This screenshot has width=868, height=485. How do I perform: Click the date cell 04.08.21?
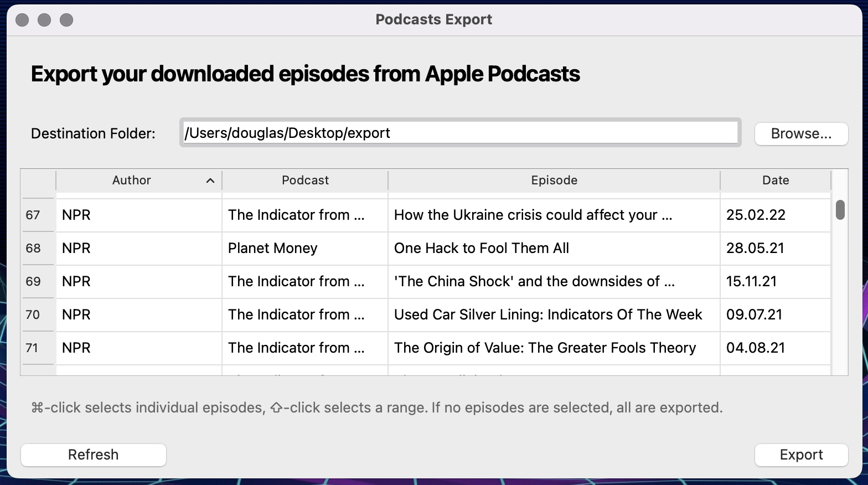coord(776,348)
